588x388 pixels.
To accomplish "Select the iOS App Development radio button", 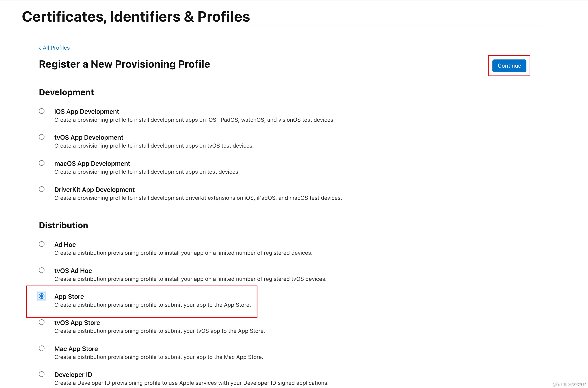I will (x=41, y=111).
